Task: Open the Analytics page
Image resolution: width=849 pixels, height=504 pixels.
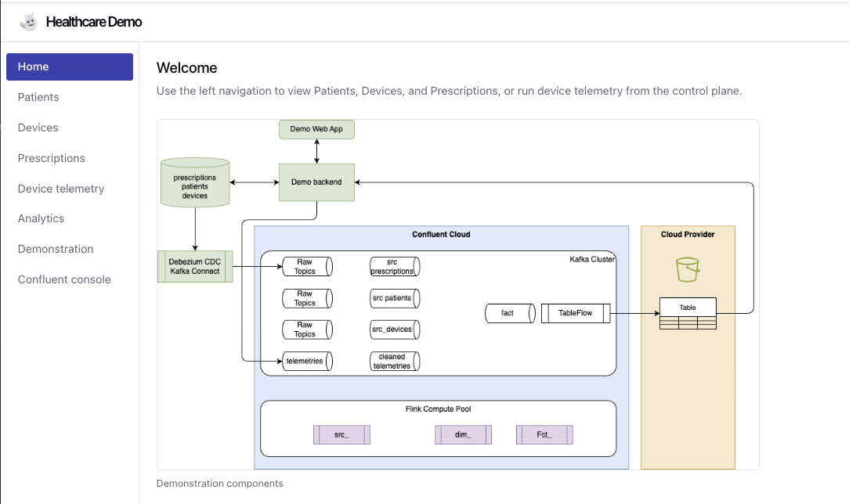Action: click(42, 218)
